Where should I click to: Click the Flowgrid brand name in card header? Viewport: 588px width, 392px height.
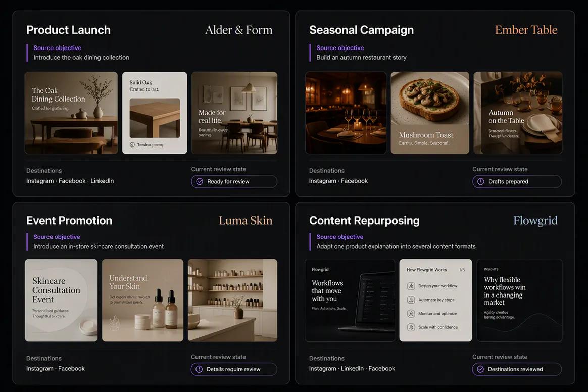pos(535,221)
